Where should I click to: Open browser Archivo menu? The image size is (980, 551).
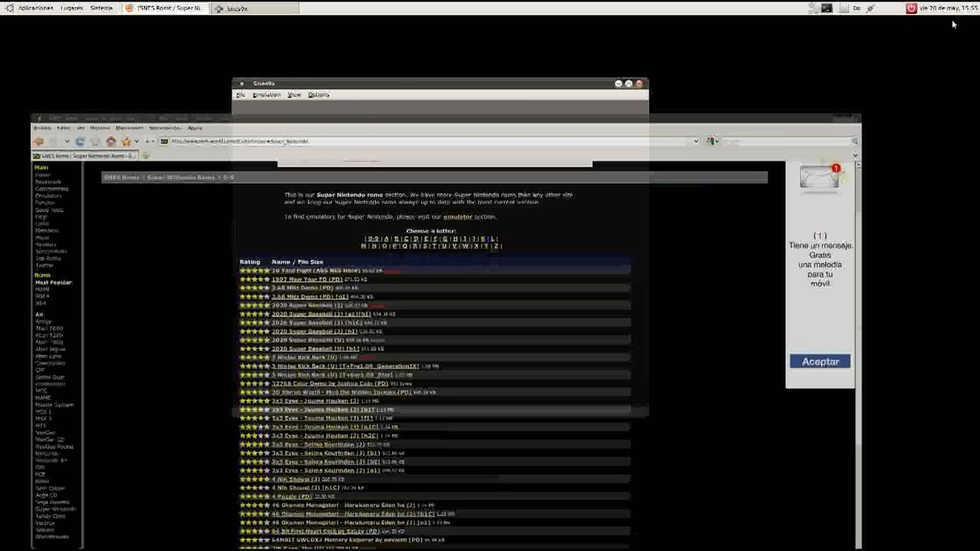click(42, 128)
